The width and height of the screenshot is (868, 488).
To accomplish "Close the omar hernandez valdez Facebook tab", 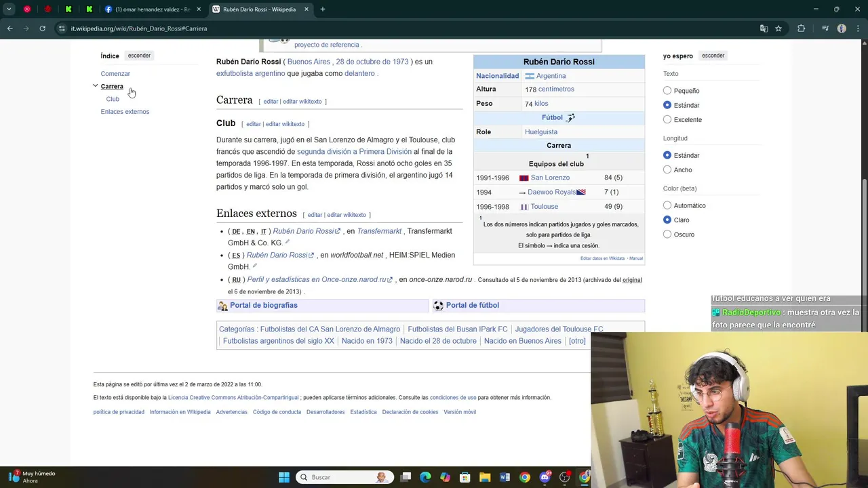I will [199, 9].
